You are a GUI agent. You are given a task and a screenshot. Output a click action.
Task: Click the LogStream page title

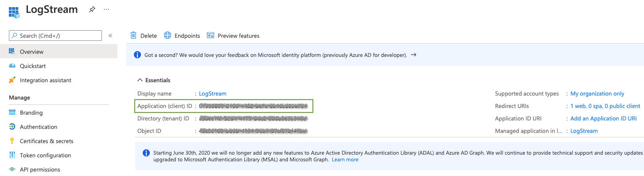point(52,9)
